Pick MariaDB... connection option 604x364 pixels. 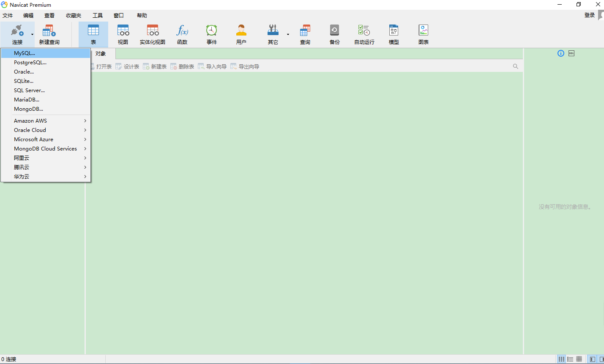pos(46,100)
